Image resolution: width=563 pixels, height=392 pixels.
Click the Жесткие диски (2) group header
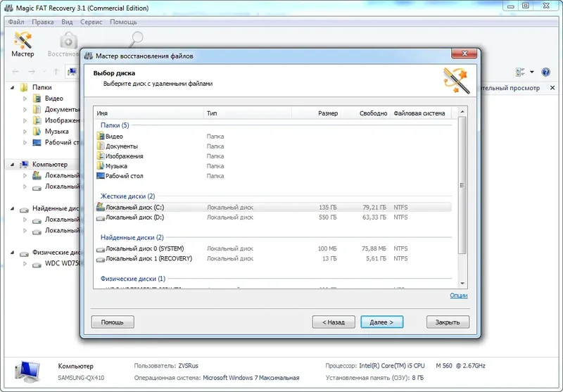coord(127,196)
